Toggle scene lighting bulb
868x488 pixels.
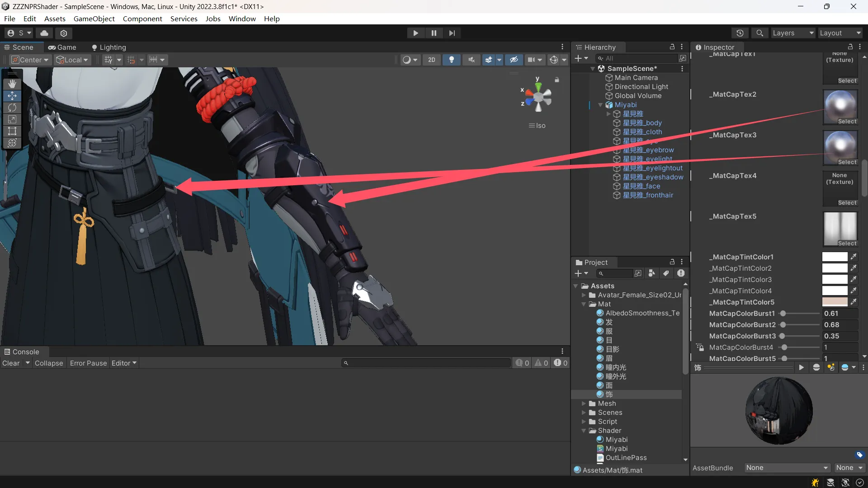451,60
